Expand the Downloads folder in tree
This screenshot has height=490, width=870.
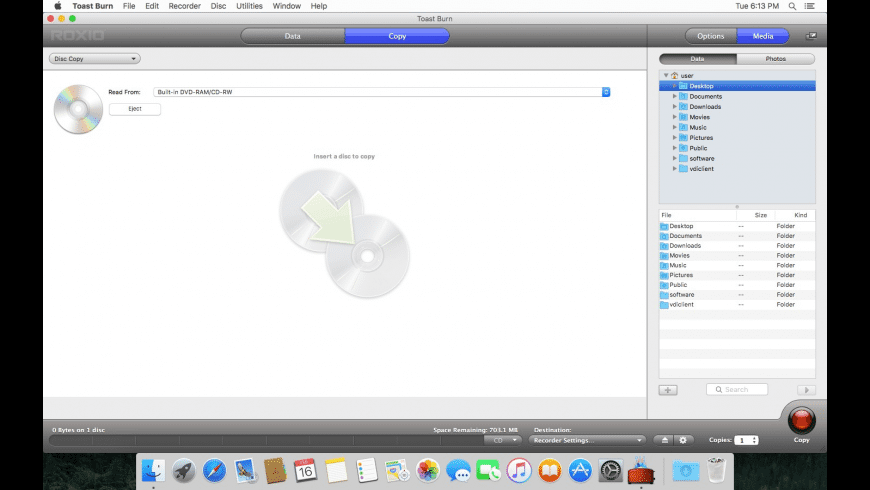pos(675,107)
